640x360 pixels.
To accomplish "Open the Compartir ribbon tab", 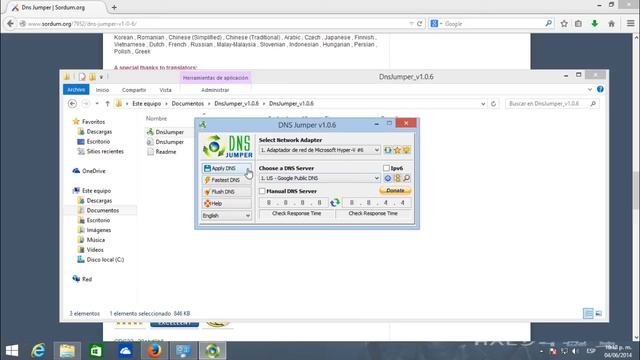I will (134, 90).
